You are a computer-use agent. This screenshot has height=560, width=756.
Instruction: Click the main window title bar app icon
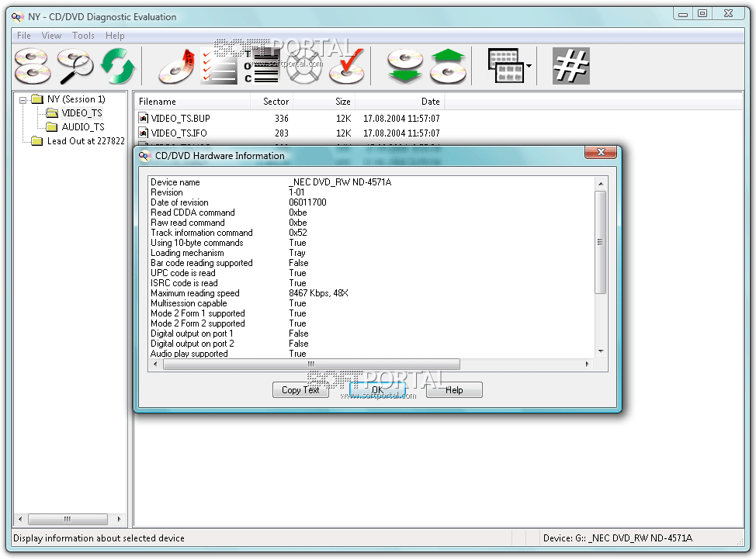click(x=17, y=17)
